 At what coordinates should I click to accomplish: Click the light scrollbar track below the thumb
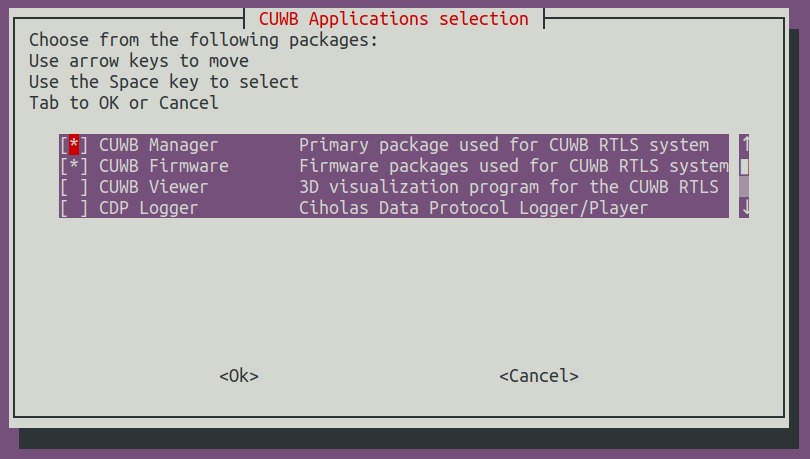coord(744,187)
